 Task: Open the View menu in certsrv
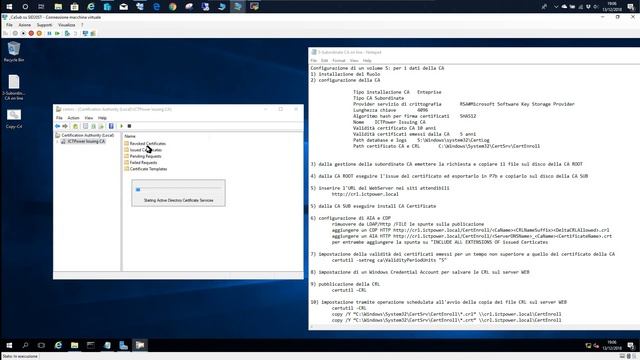[x=89, y=118]
